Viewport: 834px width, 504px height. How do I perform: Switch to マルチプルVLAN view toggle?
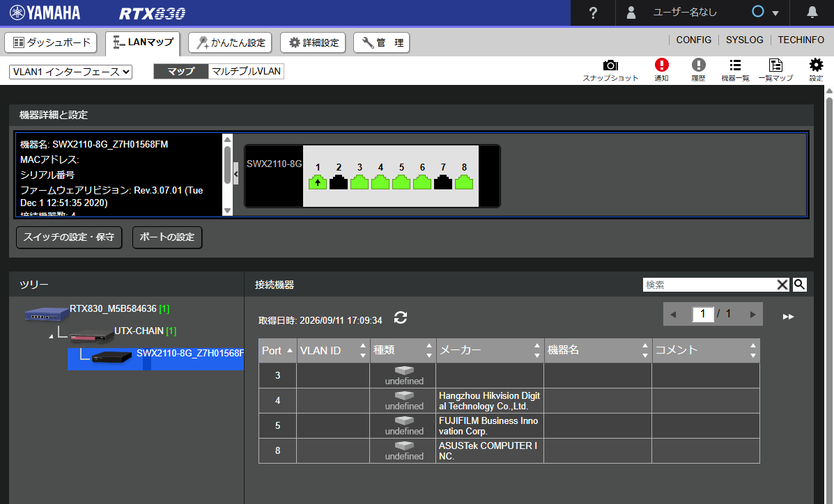click(246, 71)
